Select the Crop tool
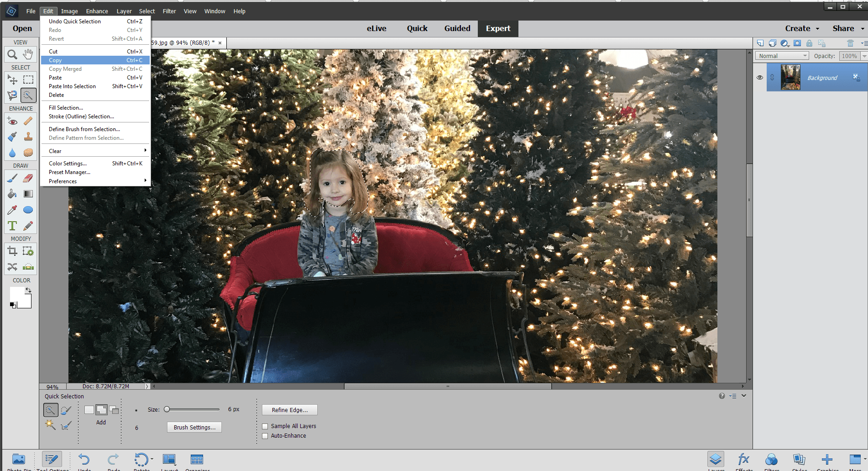The height and width of the screenshot is (471, 868). pyautogui.click(x=12, y=251)
